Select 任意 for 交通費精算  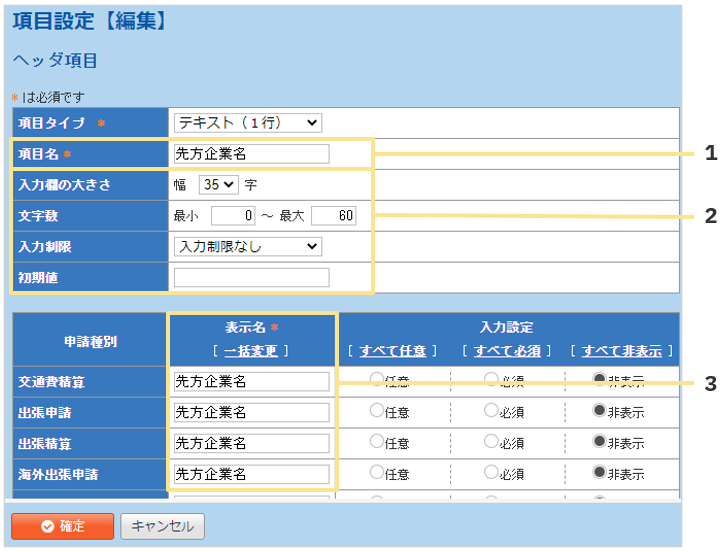tap(377, 380)
